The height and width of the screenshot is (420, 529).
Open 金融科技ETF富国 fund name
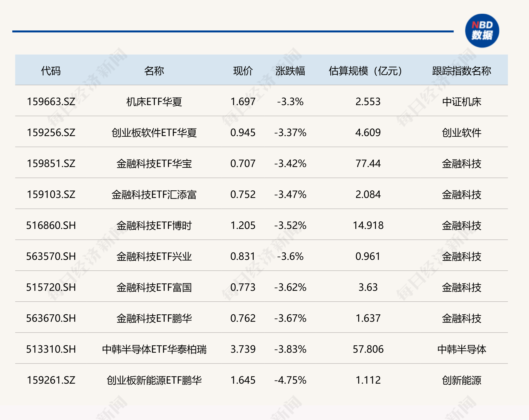(x=154, y=287)
